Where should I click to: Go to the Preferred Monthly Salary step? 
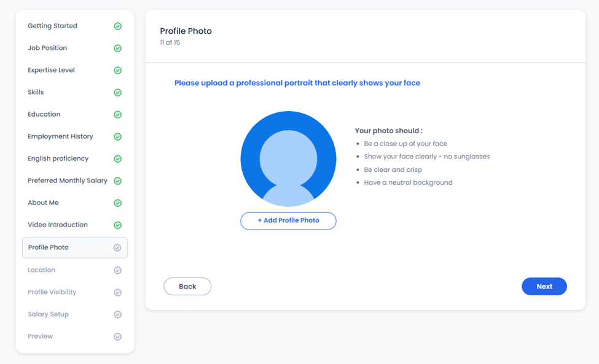[x=75, y=181]
